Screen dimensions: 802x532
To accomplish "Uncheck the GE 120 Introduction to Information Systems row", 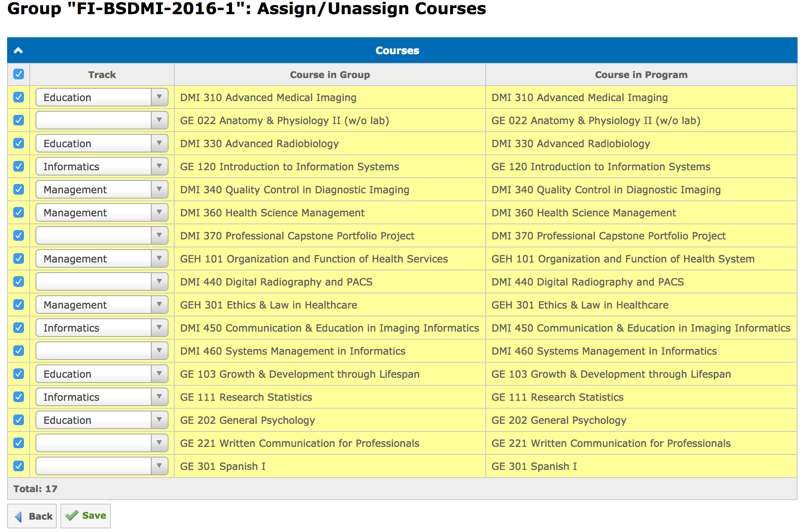I will [x=19, y=166].
